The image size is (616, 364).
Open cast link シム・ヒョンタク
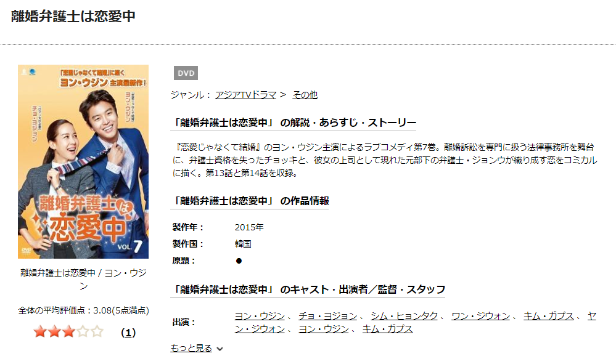pyautogui.click(x=405, y=316)
